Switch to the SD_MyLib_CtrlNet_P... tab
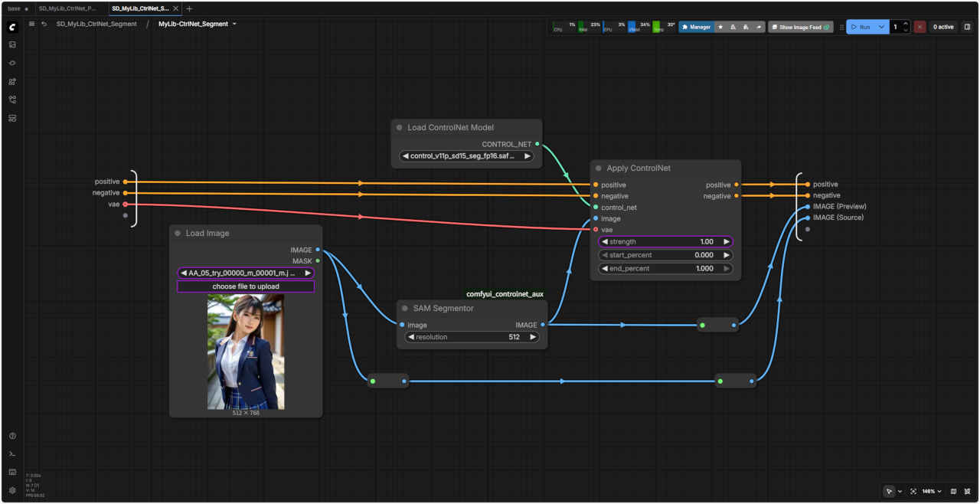Image resolution: width=980 pixels, height=504 pixels. pyautogui.click(x=67, y=8)
